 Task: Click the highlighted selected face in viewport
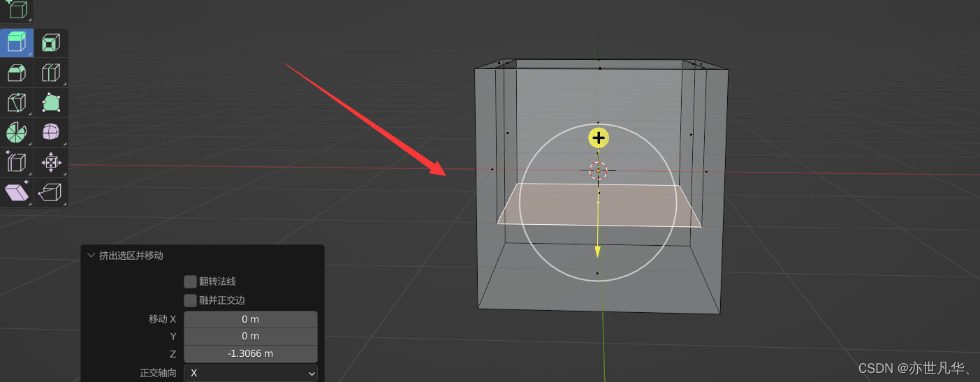click(599, 205)
